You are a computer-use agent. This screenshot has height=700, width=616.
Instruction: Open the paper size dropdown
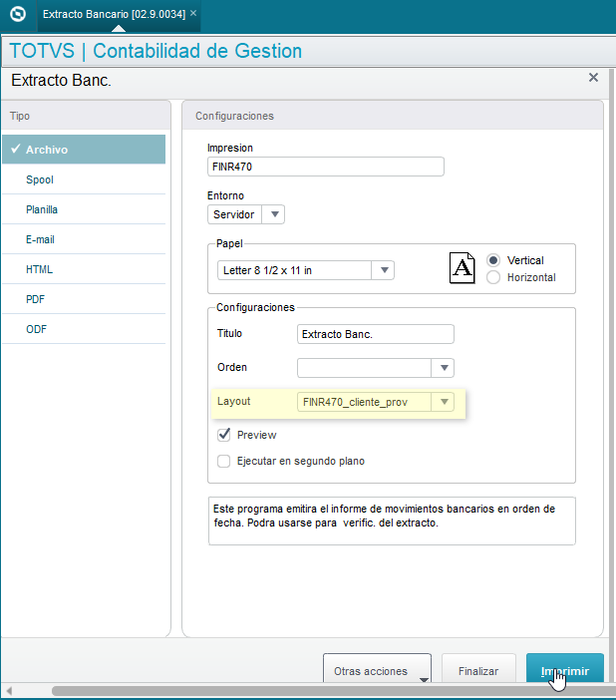point(385,270)
